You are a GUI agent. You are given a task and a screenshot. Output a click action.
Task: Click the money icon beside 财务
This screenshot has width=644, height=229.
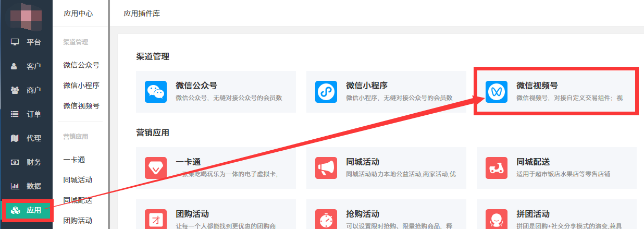point(15,162)
